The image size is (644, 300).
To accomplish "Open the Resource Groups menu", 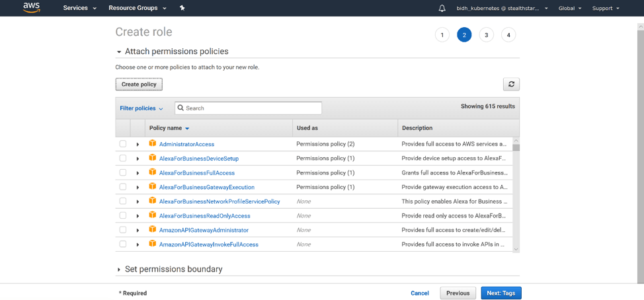I will click(138, 8).
